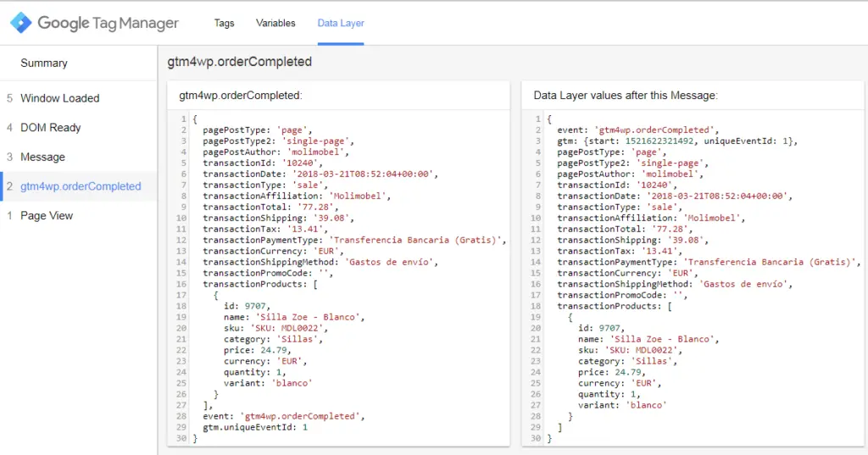
Task: Select the gtm4wp.orderCompleted event in sidebar
Action: [81, 186]
